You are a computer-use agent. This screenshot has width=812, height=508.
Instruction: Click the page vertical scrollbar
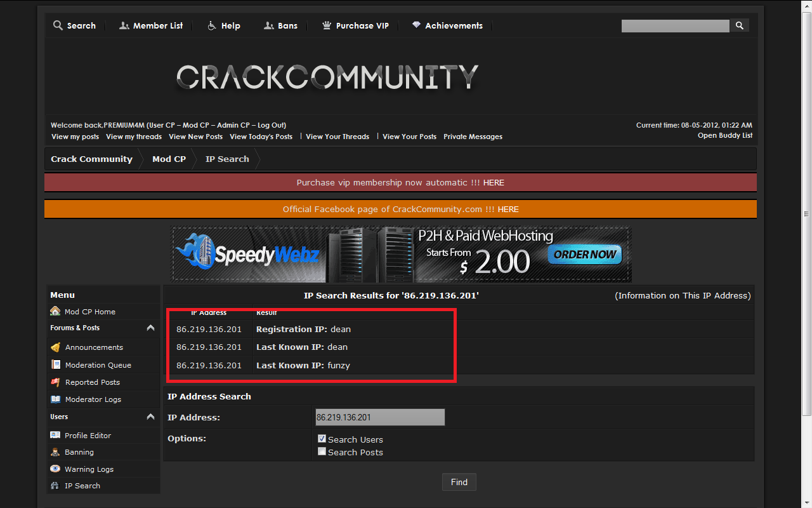[807, 213]
